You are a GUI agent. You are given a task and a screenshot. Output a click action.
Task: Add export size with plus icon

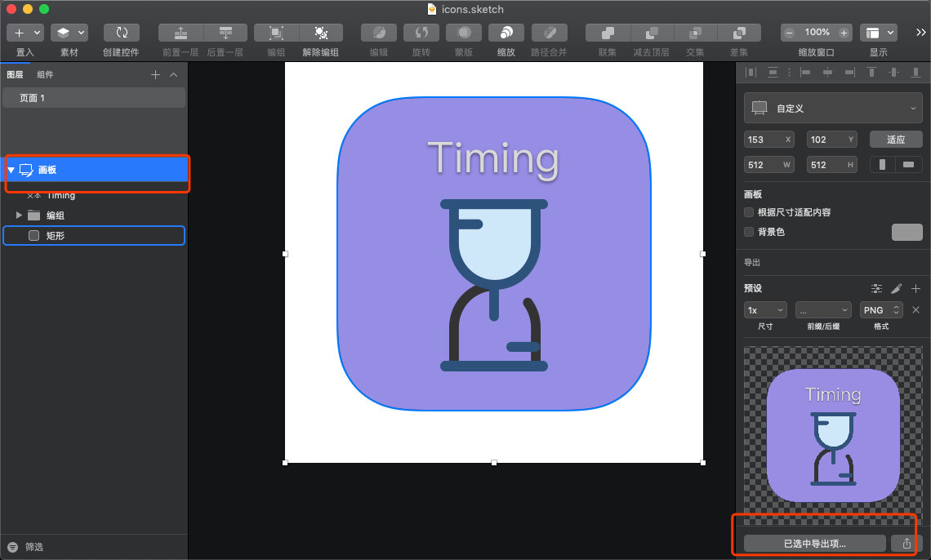click(915, 288)
